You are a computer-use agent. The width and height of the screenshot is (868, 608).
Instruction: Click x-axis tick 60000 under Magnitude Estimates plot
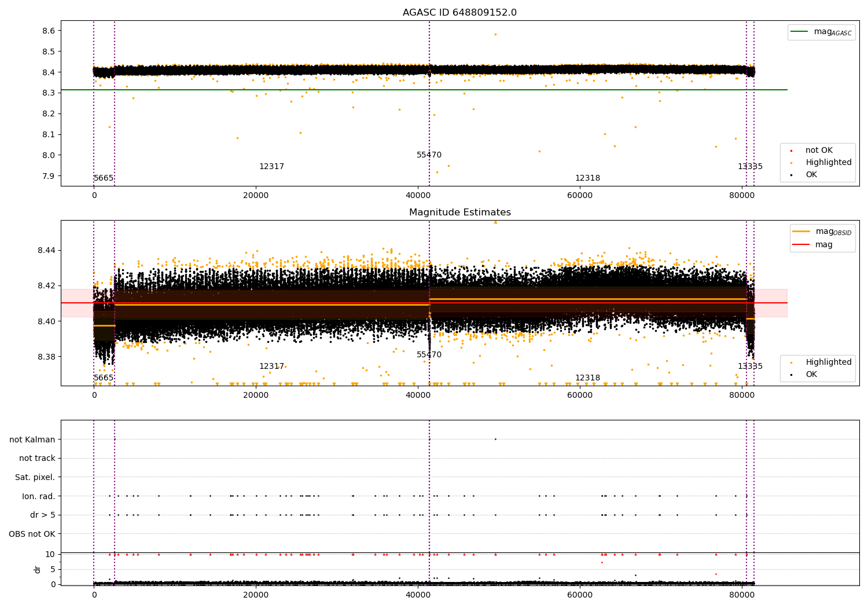tap(580, 395)
